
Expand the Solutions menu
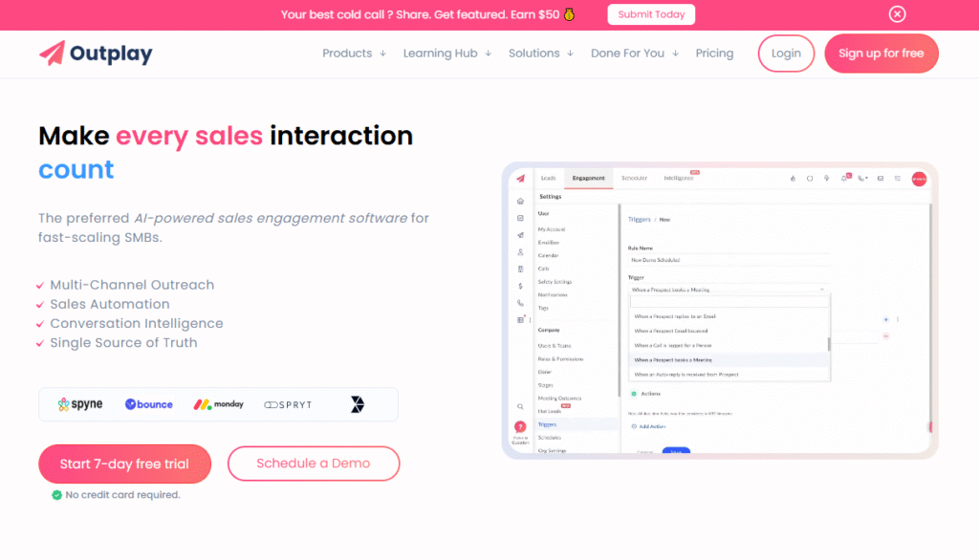541,54
